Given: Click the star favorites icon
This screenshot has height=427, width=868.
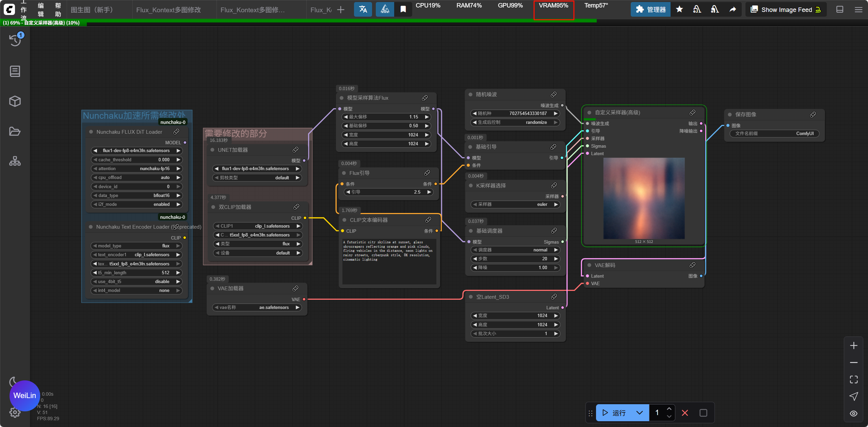Looking at the screenshot, I should click(679, 10).
